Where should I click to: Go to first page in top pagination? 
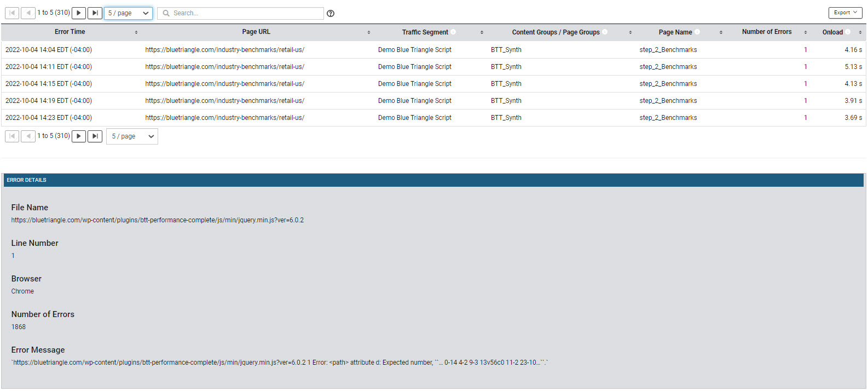[x=12, y=13]
